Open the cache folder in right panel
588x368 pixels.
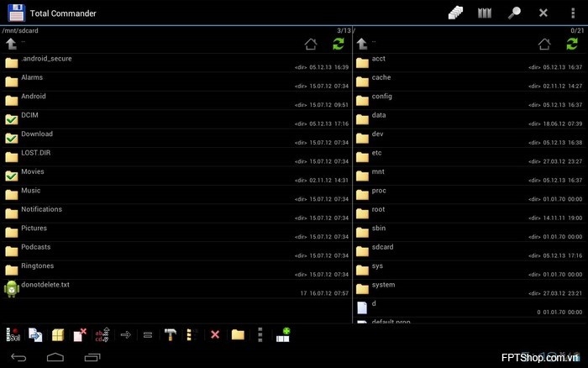pyautogui.click(x=470, y=81)
